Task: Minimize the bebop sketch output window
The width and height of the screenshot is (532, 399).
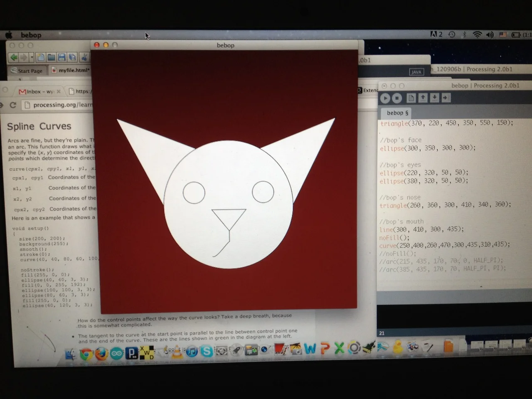Action: click(x=106, y=45)
